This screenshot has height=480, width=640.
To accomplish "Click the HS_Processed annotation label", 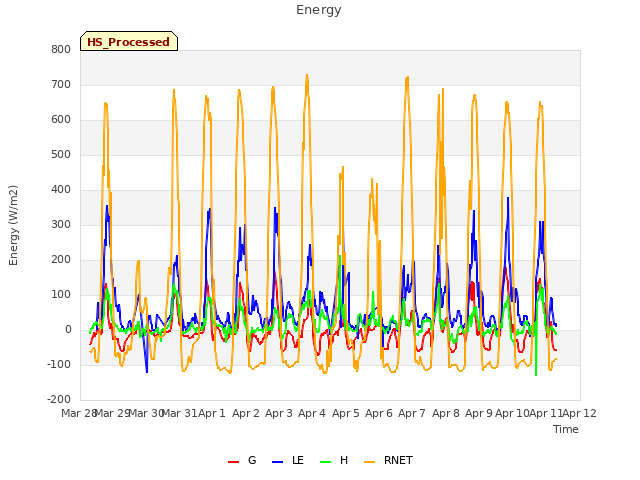I will coord(129,42).
